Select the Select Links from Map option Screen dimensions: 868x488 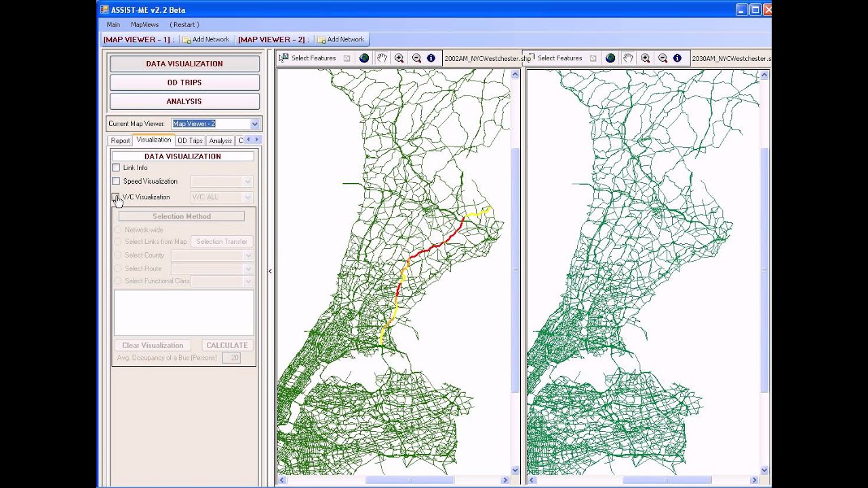[118, 241]
